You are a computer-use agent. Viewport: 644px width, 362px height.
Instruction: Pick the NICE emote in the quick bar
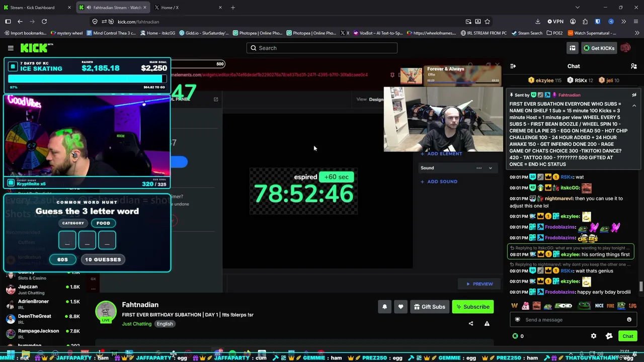[599, 306]
